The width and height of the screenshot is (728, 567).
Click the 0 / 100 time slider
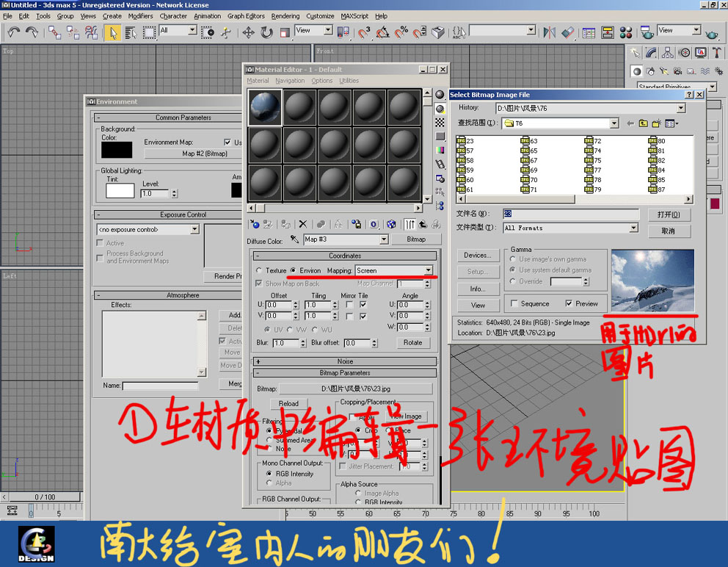(45, 496)
